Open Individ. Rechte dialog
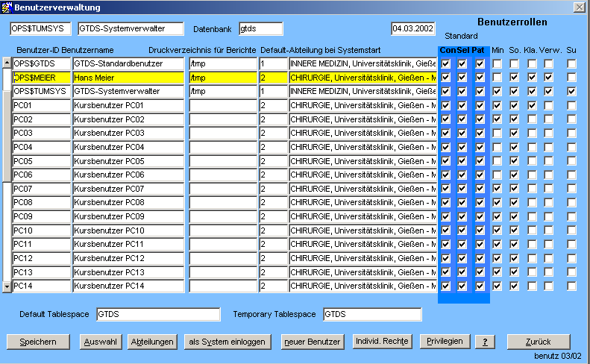590x364 pixels. tap(382, 342)
